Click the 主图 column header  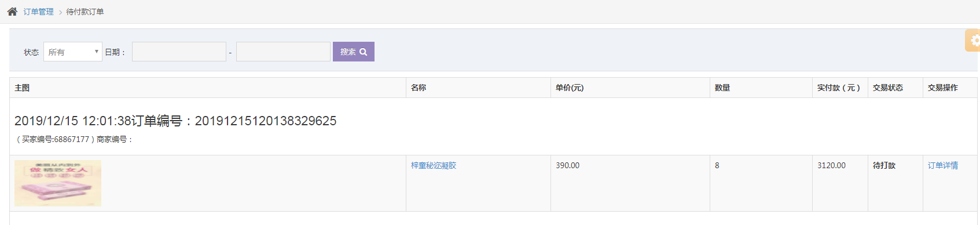point(22,88)
